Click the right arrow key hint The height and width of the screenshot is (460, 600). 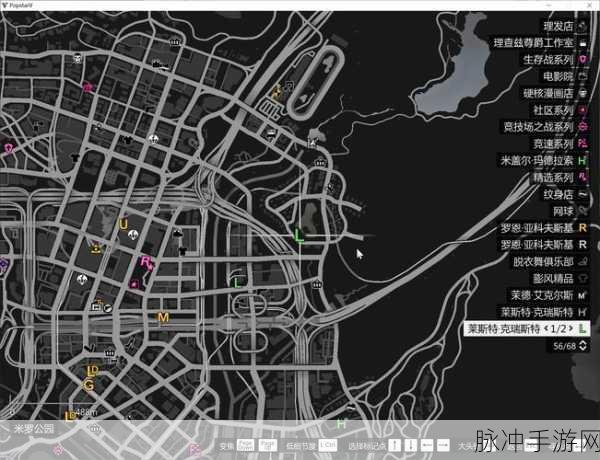(443, 445)
